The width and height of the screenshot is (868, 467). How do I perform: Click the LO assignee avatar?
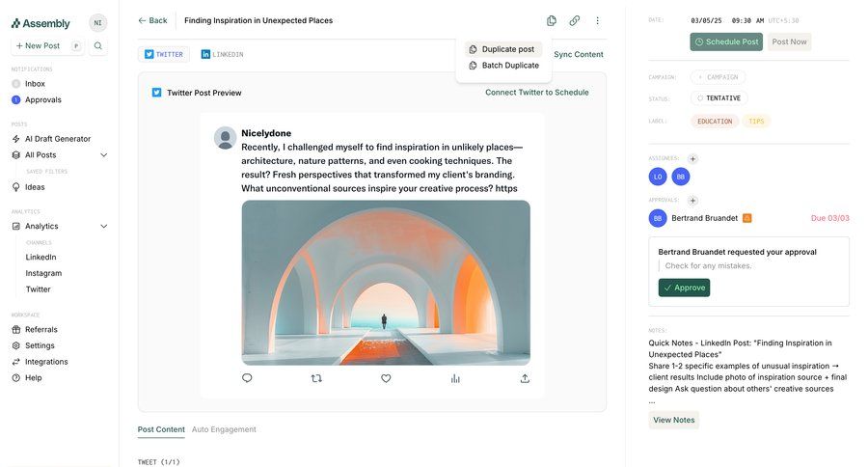pos(658,177)
